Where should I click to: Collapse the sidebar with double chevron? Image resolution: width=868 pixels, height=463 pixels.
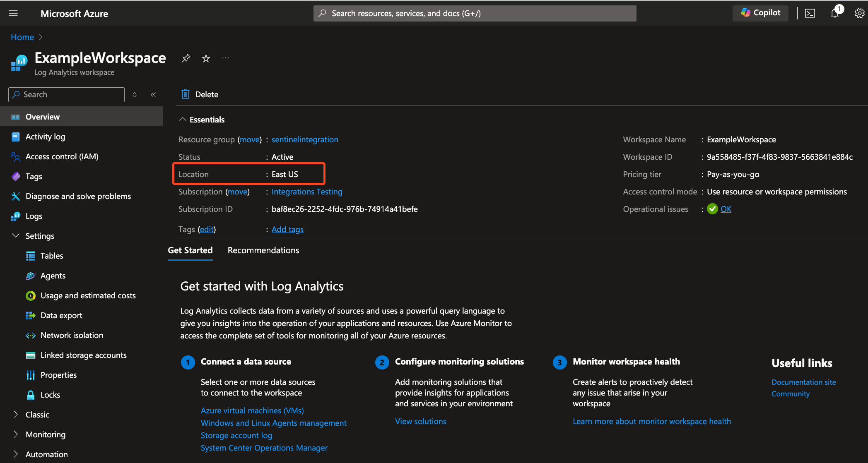[153, 95]
